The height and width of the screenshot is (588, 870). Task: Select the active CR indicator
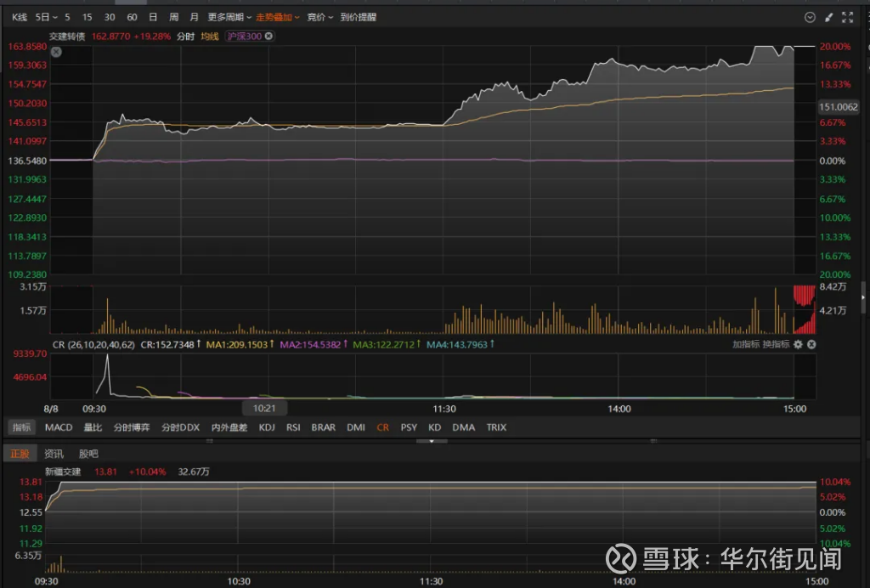click(383, 427)
